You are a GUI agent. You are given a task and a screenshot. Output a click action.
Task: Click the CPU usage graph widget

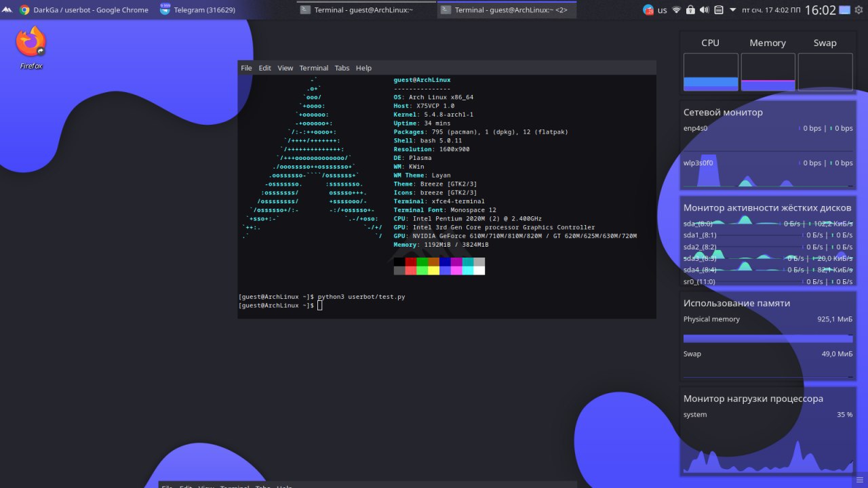tap(711, 72)
